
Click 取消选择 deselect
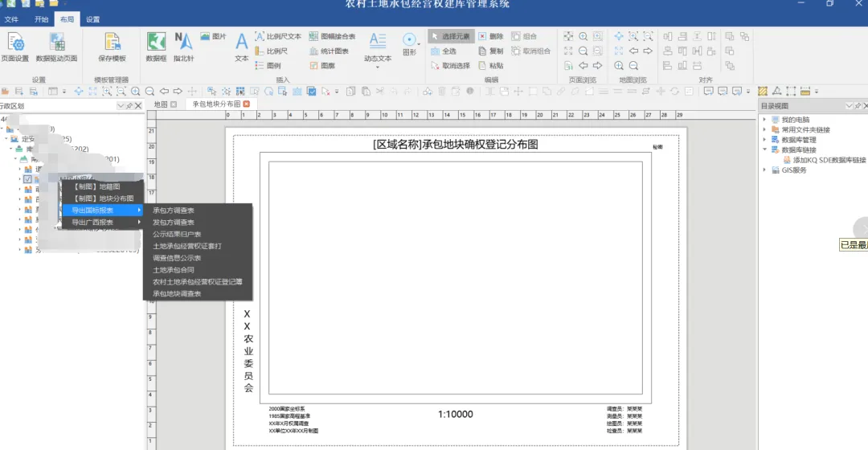(451, 65)
